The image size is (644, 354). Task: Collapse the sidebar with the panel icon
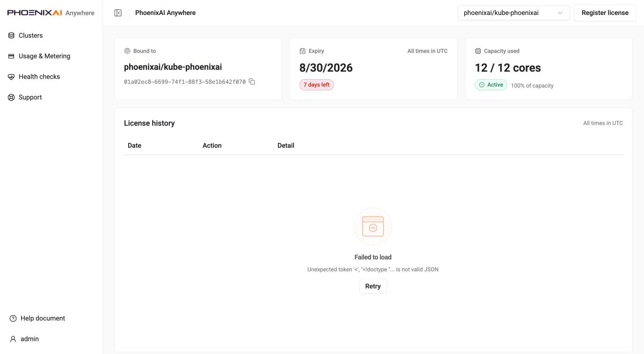(x=118, y=13)
